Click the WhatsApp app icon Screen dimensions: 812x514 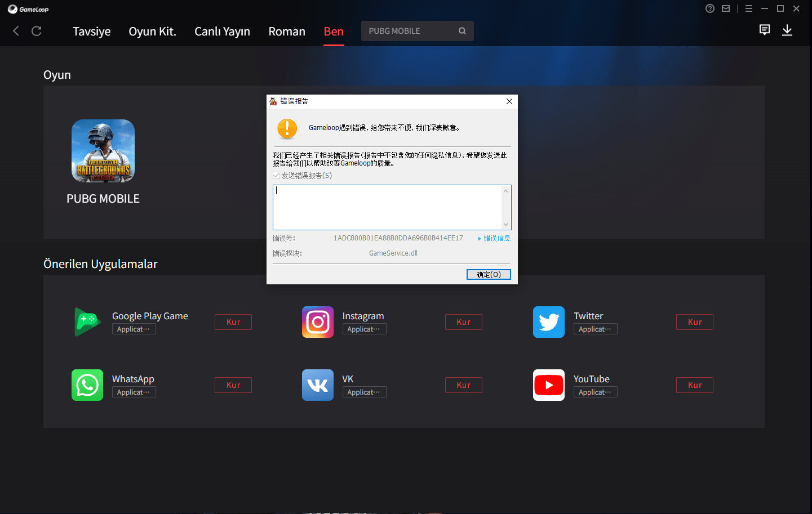87,385
